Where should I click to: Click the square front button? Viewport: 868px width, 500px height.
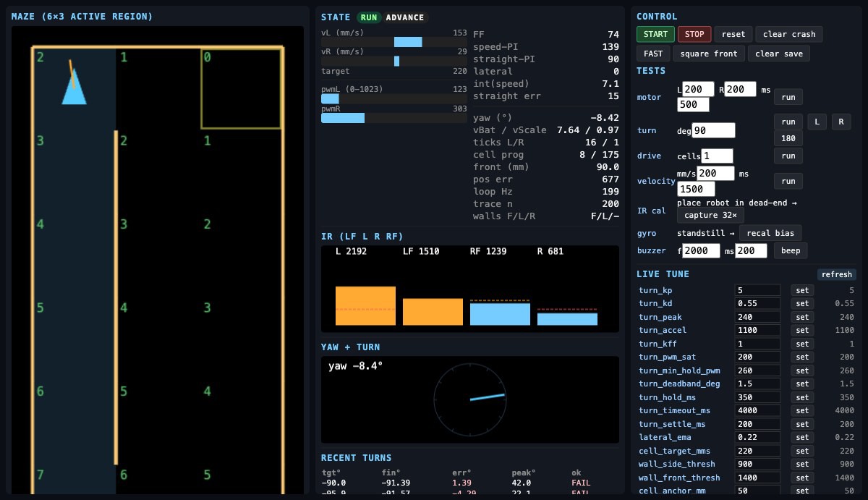click(708, 54)
